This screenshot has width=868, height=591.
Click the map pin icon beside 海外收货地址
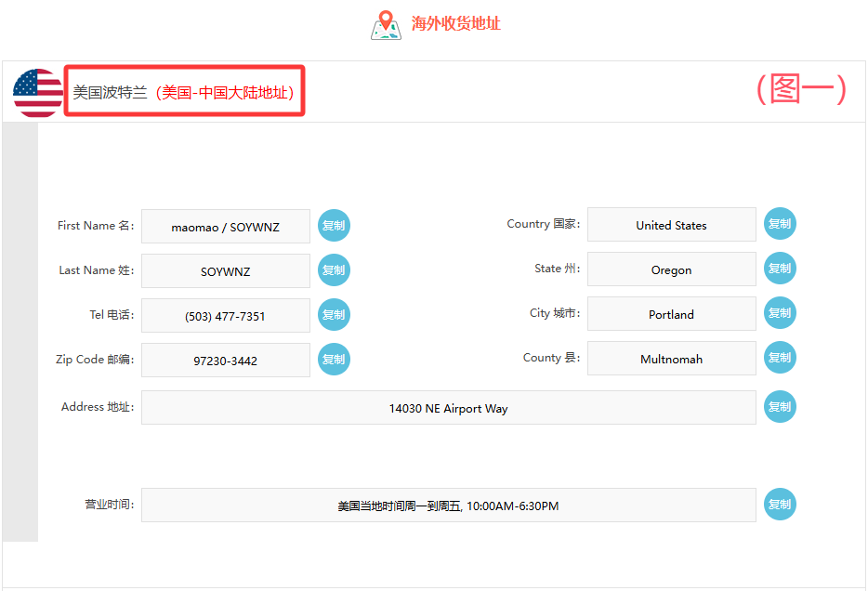click(386, 24)
